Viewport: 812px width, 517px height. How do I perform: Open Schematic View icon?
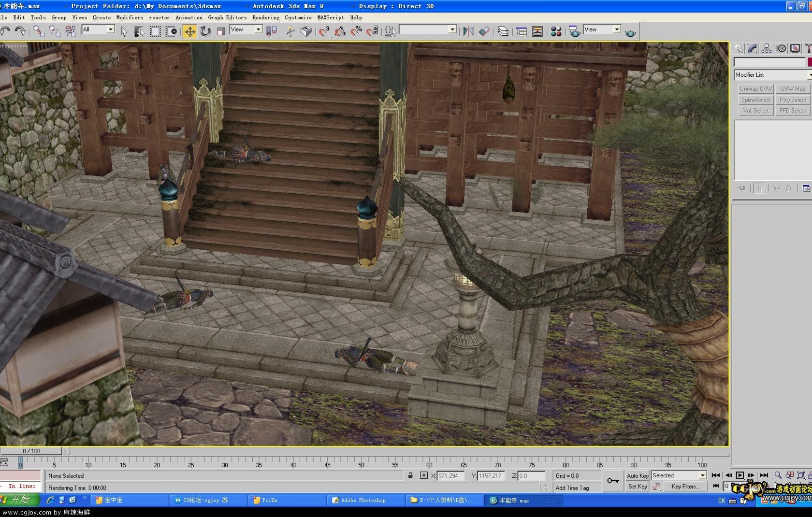coord(537,31)
